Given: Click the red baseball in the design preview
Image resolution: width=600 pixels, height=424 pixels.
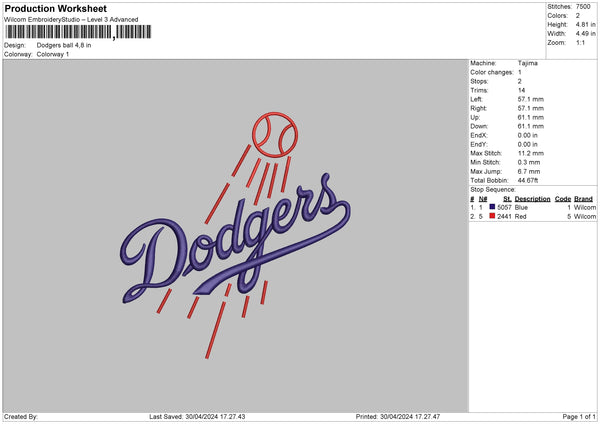Looking at the screenshot, I should [275, 135].
